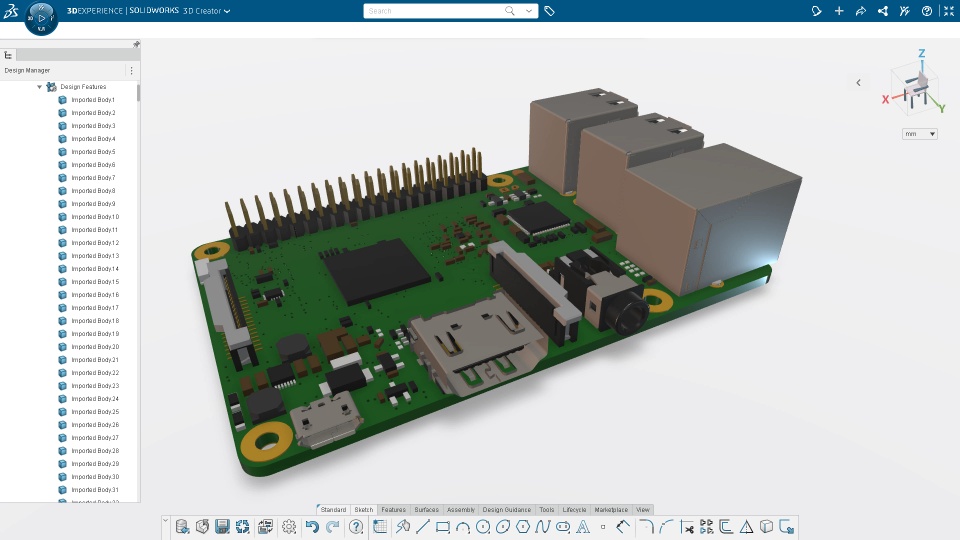Open the notifications bell
Viewport: 960px width, 540px height.
816,11
